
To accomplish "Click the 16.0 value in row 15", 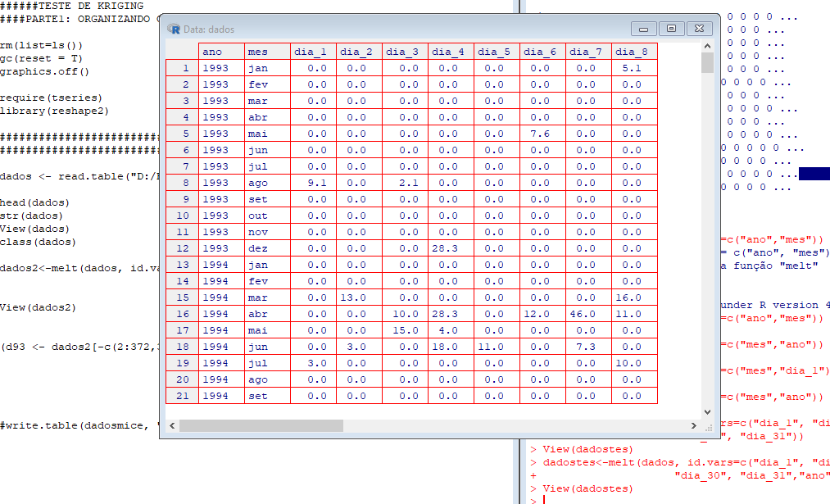I will click(x=634, y=297).
